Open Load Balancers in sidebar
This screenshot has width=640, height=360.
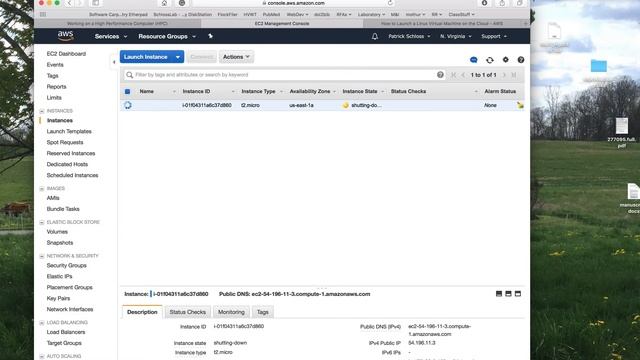tap(66, 332)
